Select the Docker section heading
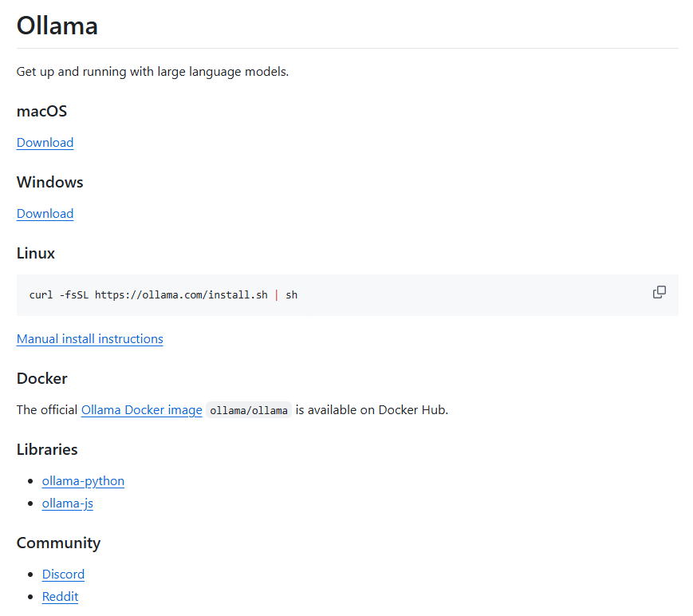The height and width of the screenshot is (616, 693). (42, 378)
